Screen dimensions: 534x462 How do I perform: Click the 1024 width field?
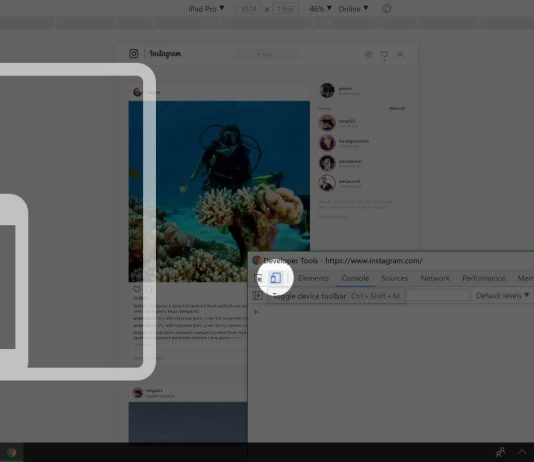(x=249, y=9)
